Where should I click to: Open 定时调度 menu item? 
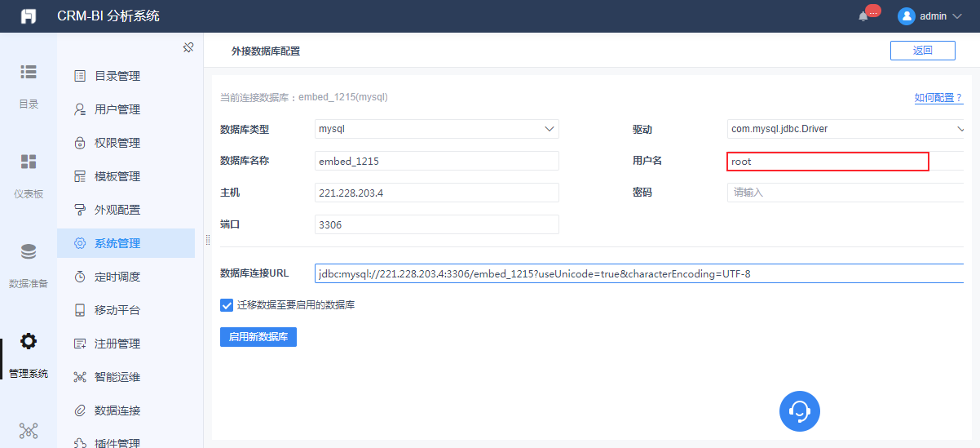[126, 277]
